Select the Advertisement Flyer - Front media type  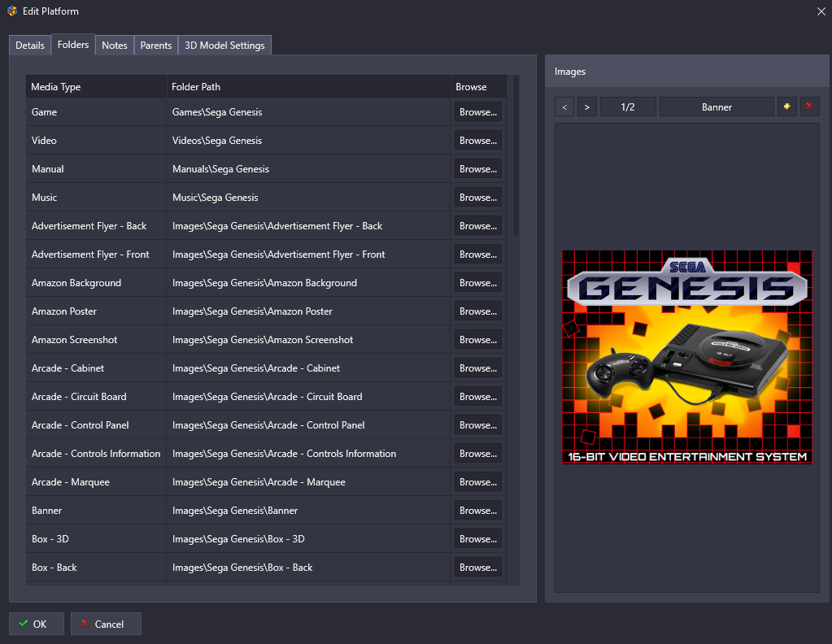click(x=96, y=254)
